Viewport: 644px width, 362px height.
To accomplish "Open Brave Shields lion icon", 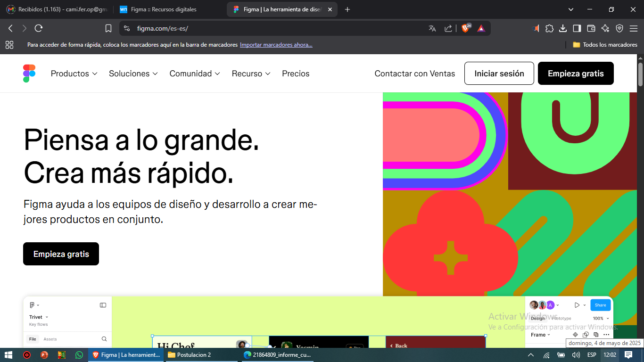I will click(x=466, y=28).
